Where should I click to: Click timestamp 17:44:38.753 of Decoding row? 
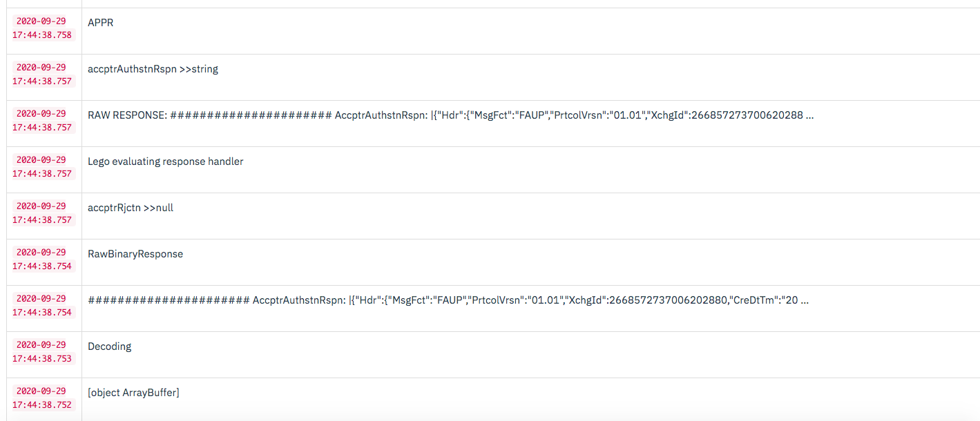(x=42, y=352)
